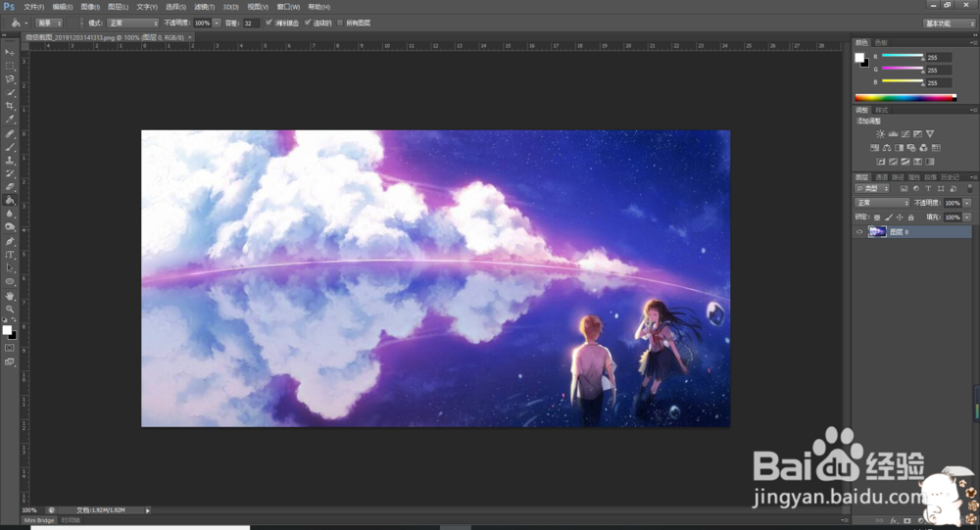Select the Zoom tool
The height and width of the screenshot is (530, 980).
coord(10,309)
